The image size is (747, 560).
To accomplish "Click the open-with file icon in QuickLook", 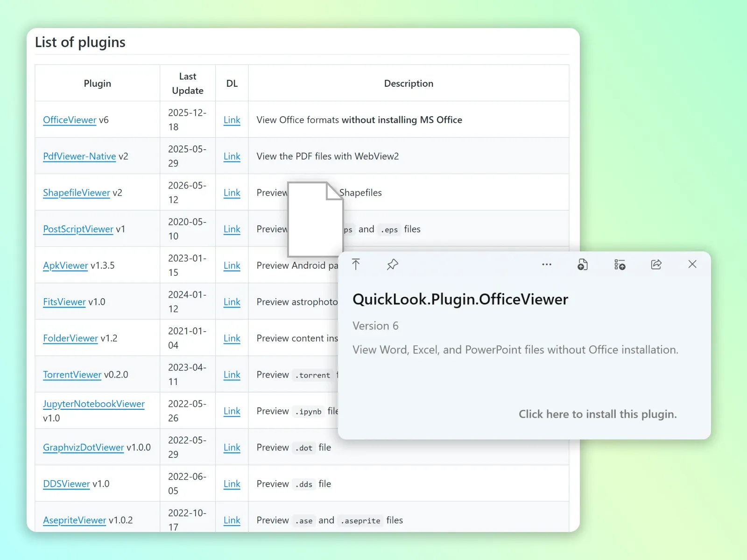I will [583, 265].
